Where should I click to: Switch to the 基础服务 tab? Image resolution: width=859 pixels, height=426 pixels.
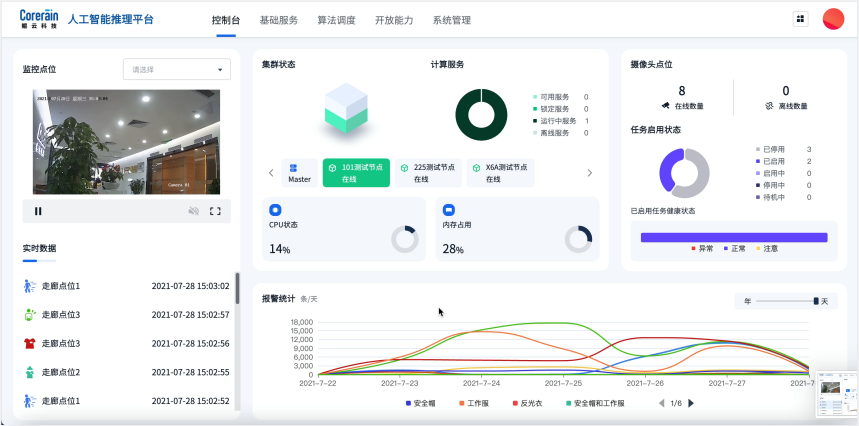(x=278, y=19)
